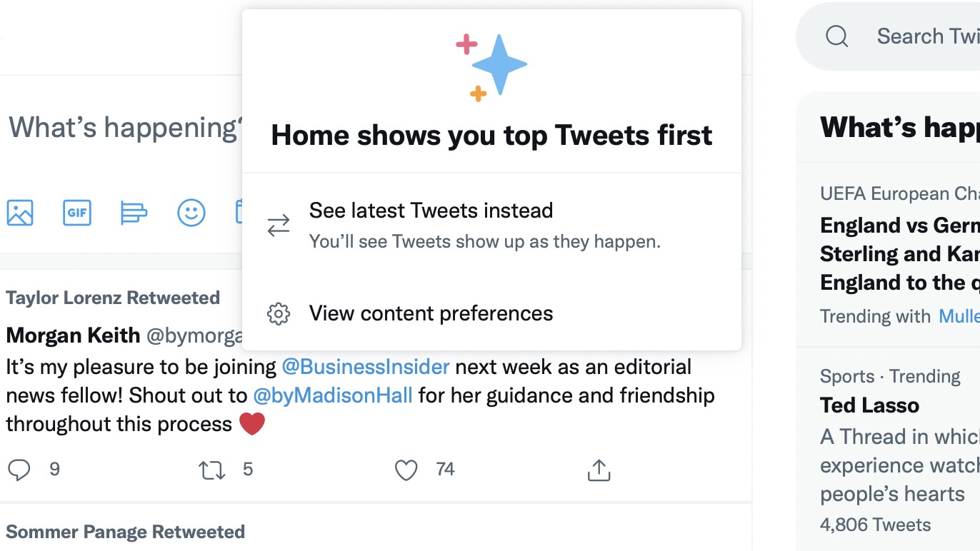Open the @BusinessInsider mention link

[x=366, y=367]
